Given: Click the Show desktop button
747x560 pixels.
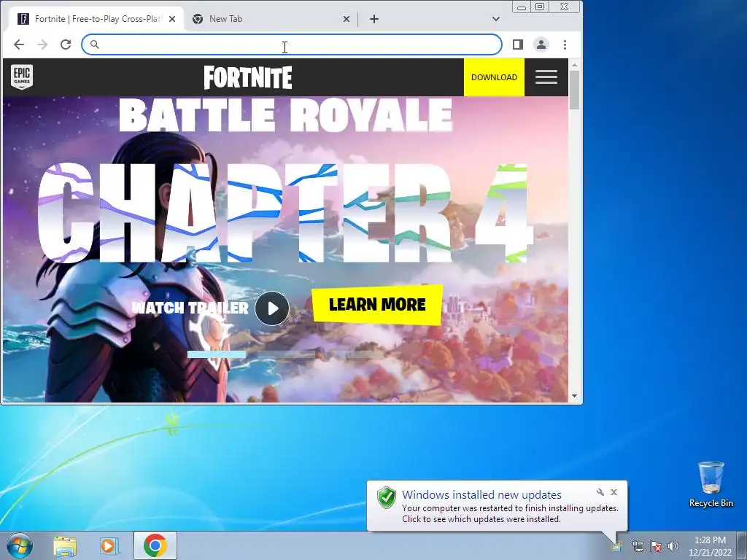Looking at the screenshot, I should pyautogui.click(x=742, y=545).
